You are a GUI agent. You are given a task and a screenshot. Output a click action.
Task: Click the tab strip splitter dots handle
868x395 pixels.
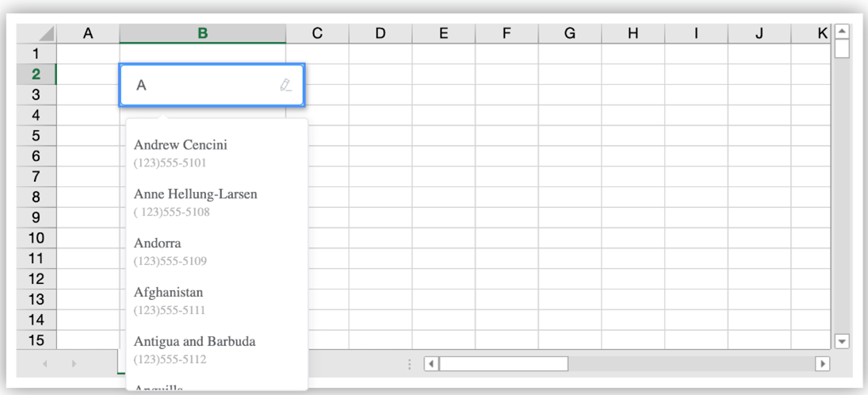tap(409, 364)
